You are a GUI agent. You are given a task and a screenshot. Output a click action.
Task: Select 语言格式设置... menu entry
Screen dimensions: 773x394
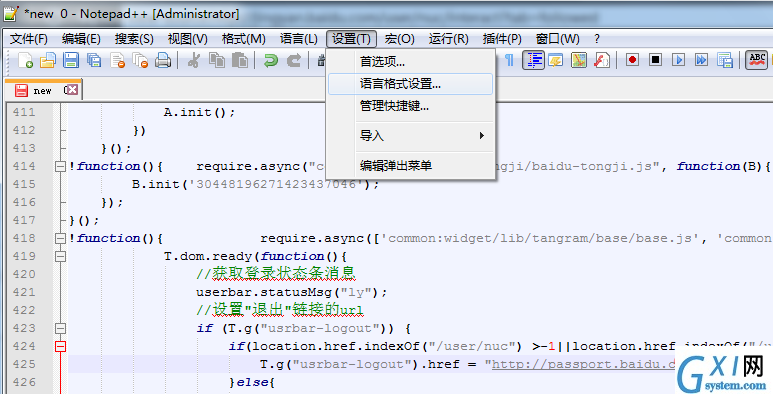click(411, 84)
